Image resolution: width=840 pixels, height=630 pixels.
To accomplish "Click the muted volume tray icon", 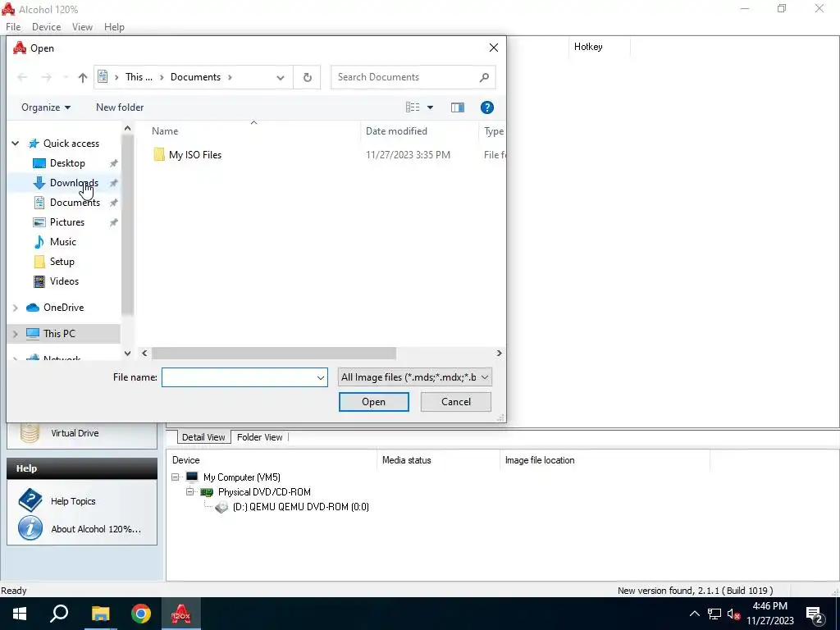I will tap(733, 614).
